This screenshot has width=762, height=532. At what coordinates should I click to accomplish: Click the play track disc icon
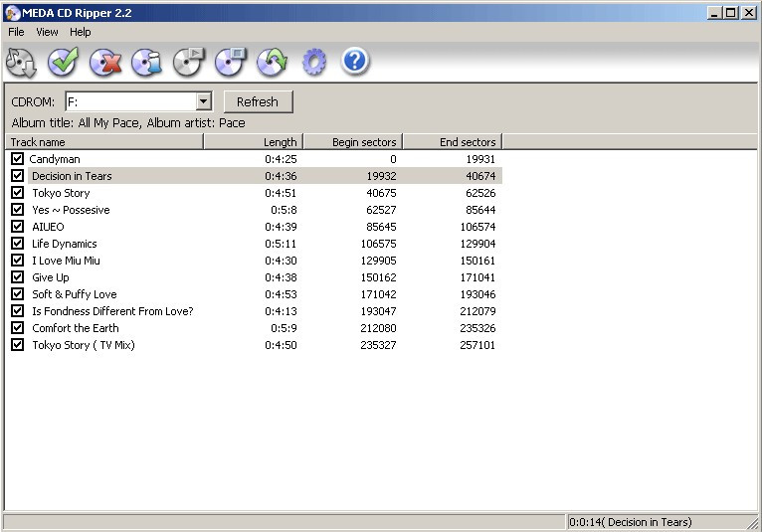(x=189, y=63)
